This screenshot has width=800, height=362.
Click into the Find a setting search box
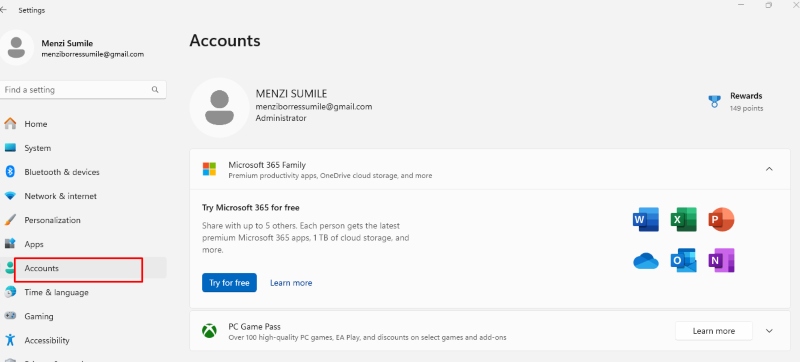pos(83,90)
